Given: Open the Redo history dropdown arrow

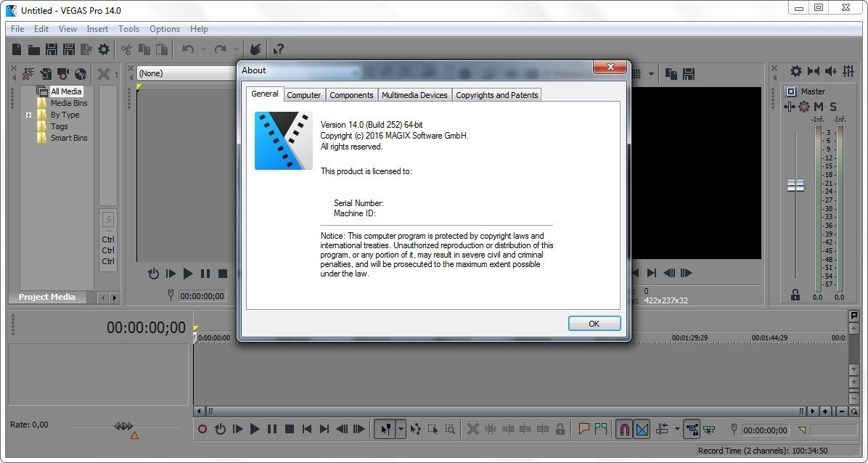Looking at the screenshot, I should point(236,50).
